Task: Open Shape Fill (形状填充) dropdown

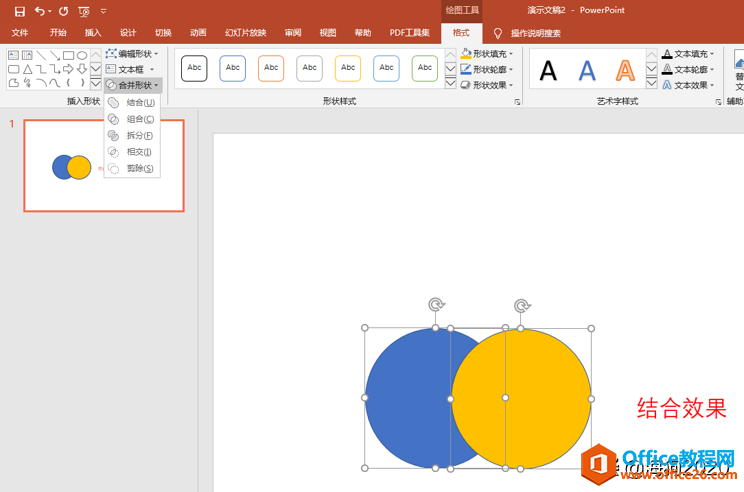Action: pyautogui.click(x=487, y=54)
